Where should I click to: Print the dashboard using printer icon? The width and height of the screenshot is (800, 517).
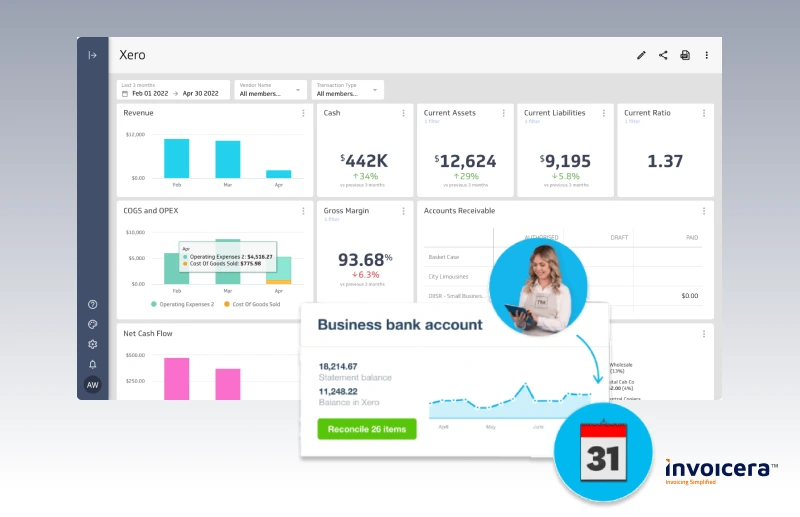pyautogui.click(x=685, y=55)
